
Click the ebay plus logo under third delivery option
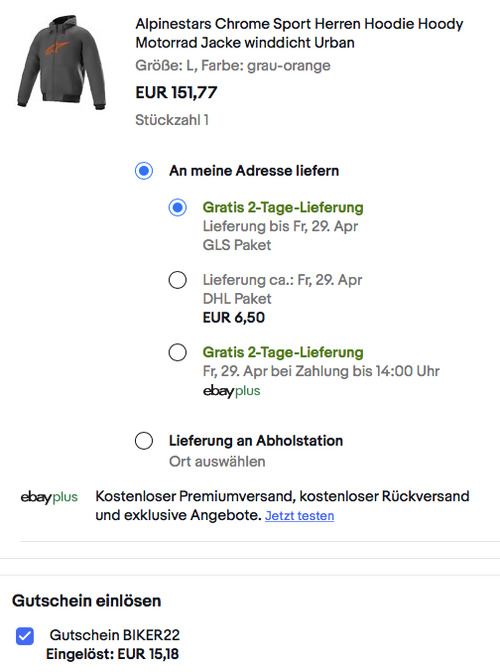coord(231,391)
